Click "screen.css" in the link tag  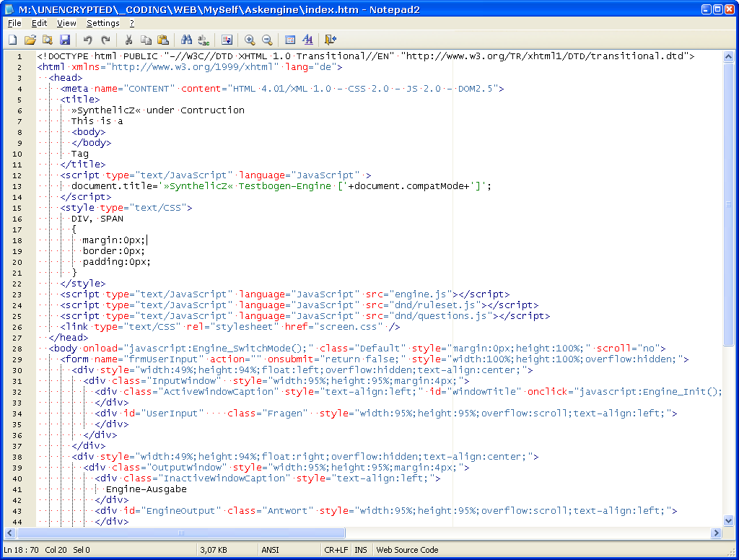(349, 327)
